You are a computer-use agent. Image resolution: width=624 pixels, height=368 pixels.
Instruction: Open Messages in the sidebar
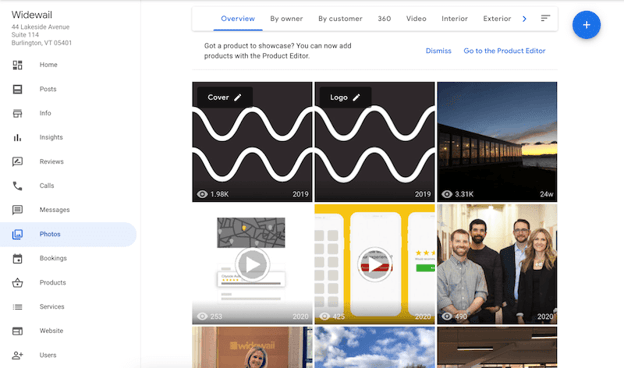tap(55, 210)
